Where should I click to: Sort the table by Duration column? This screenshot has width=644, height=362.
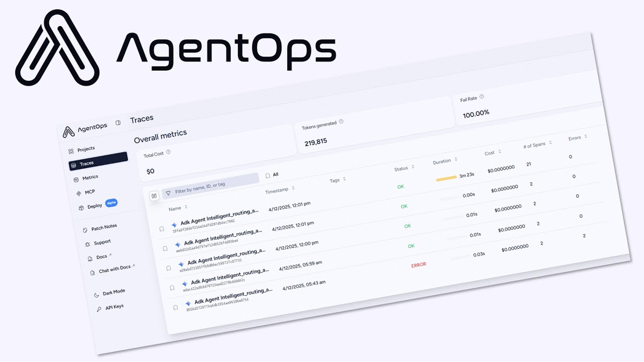[445, 161]
